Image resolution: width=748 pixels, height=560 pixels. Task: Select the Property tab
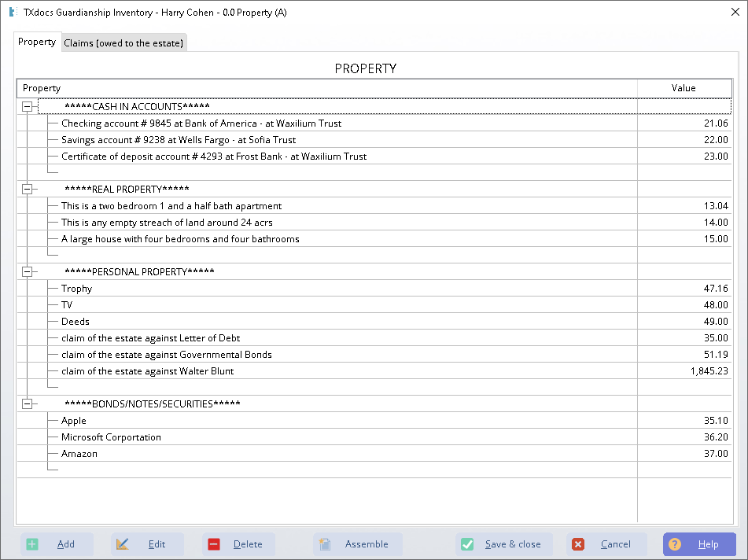[37, 42]
